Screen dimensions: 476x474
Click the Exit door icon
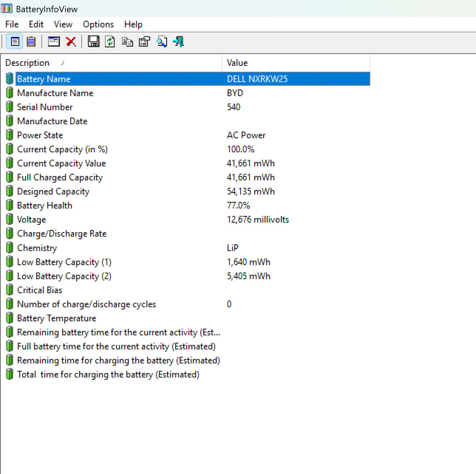pyautogui.click(x=179, y=41)
